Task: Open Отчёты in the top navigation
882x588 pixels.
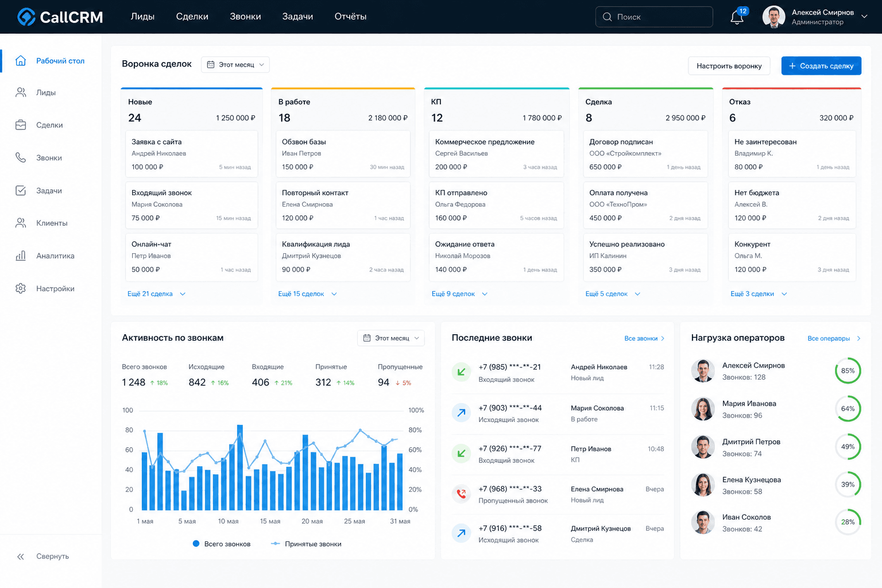Action: pyautogui.click(x=350, y=17)
